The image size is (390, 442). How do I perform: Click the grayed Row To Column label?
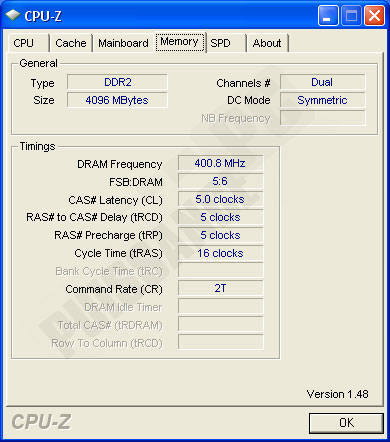[107, 343]
